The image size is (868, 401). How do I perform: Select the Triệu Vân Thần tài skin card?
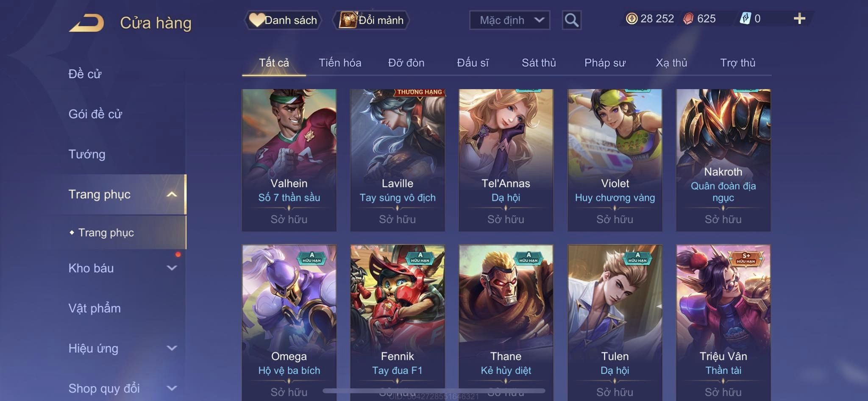[723, 323]
